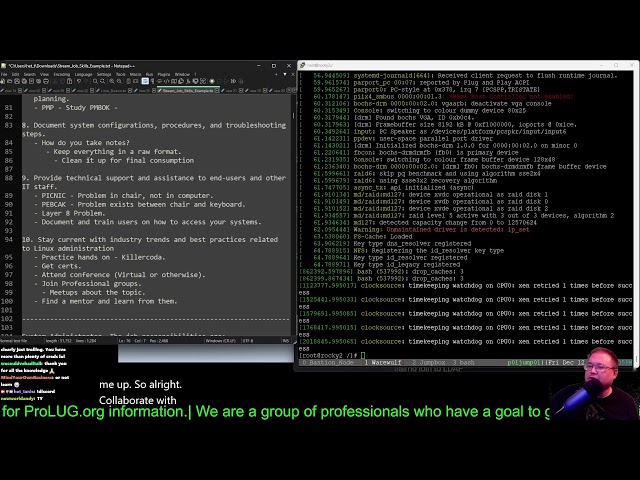The image size is (640, 480).
Task: Toggle INS mode in status bar
Action: [x=286, y=340]
